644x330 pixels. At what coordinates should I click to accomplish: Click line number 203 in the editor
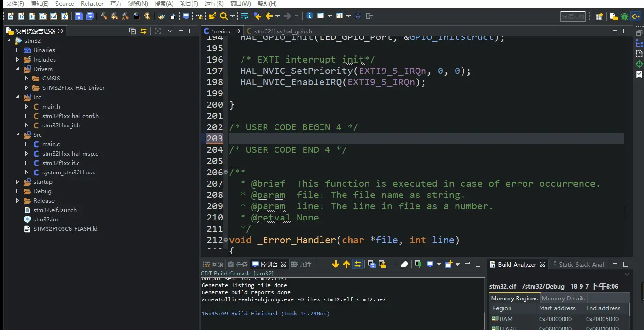coord(215,138)
